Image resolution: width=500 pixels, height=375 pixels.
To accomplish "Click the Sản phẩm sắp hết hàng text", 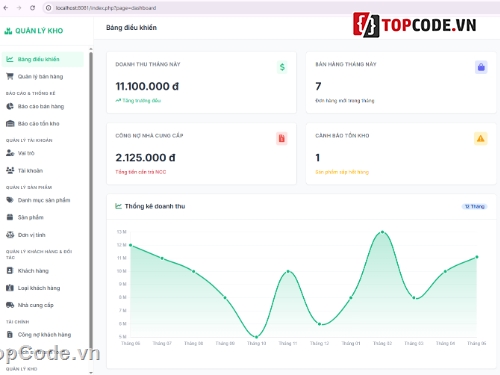I will point(342,172).
